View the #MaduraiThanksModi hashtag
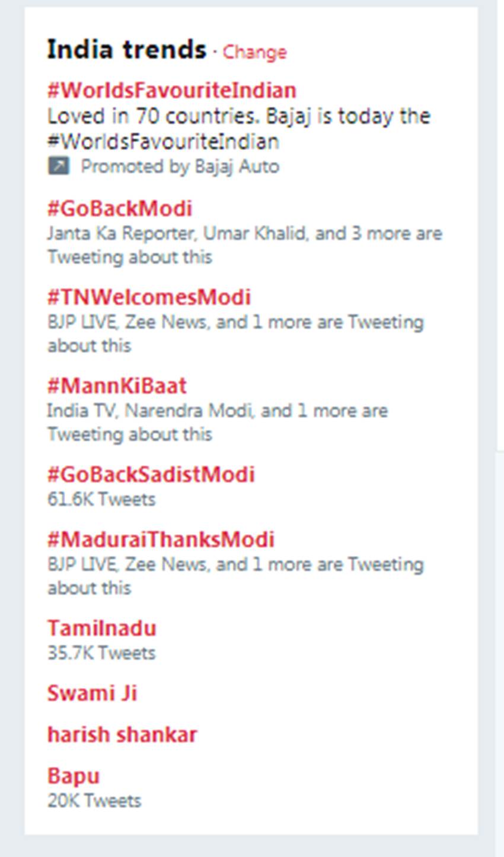This screenshot has height=857, width=504. coord(161,539)
